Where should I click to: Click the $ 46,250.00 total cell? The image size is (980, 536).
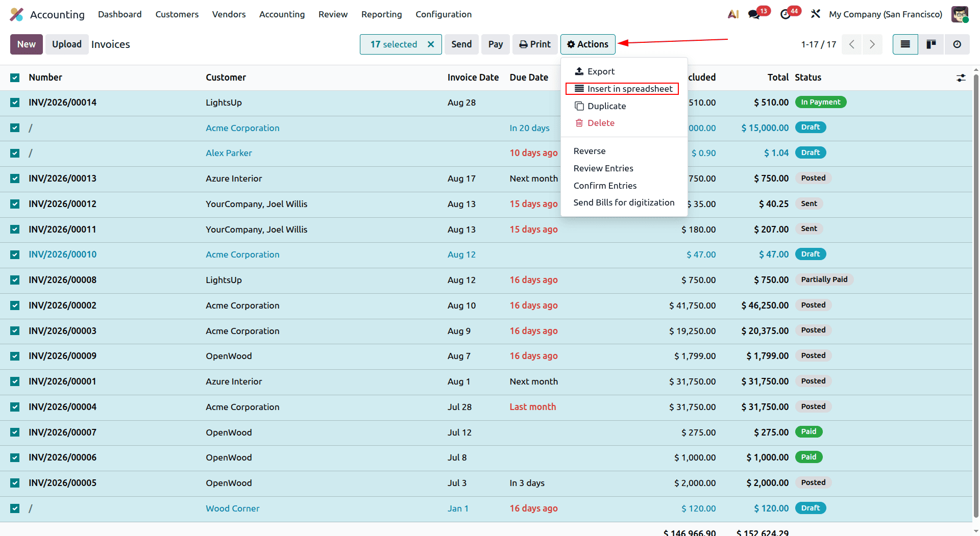tap(765, 305)
